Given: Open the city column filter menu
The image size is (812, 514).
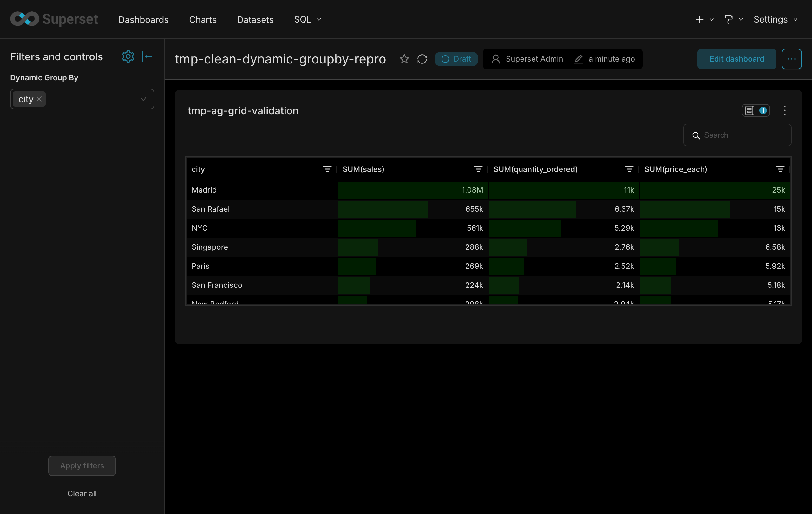Looking at the screenshot, I should point(327,169).
